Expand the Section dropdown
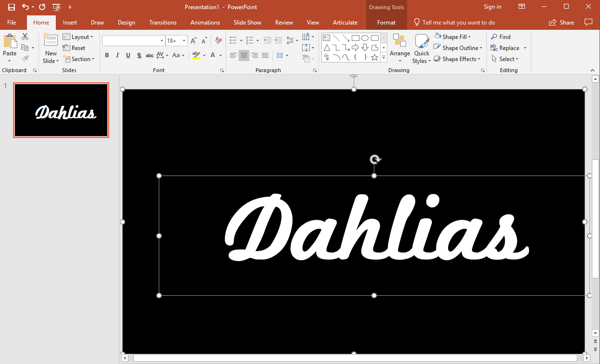This screenshot has width=600, height=364. pyautogui.click(x=78, y=59)
